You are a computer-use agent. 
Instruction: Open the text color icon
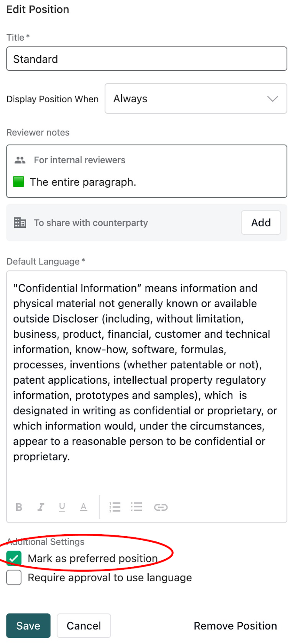[x=84, y=507]
